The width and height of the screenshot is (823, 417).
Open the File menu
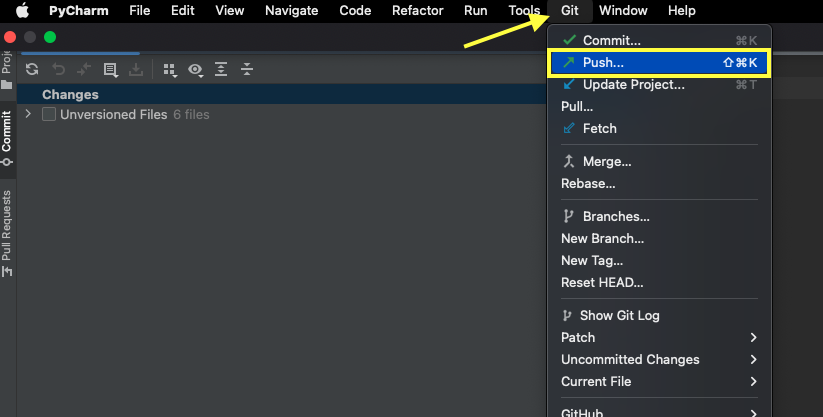[140, 11]
